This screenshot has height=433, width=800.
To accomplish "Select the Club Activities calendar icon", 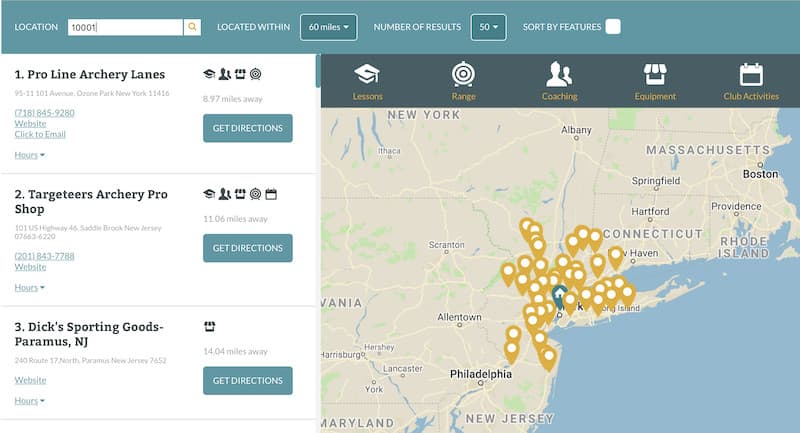I will pos(751,75).
